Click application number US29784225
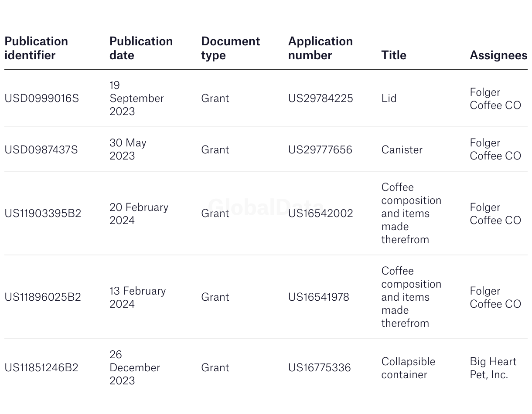 [x=321, y=98]
